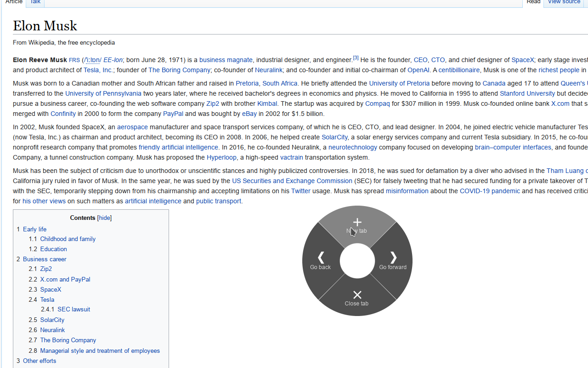
Task: Follow the OpenAI link
Action: click(418, 70)
